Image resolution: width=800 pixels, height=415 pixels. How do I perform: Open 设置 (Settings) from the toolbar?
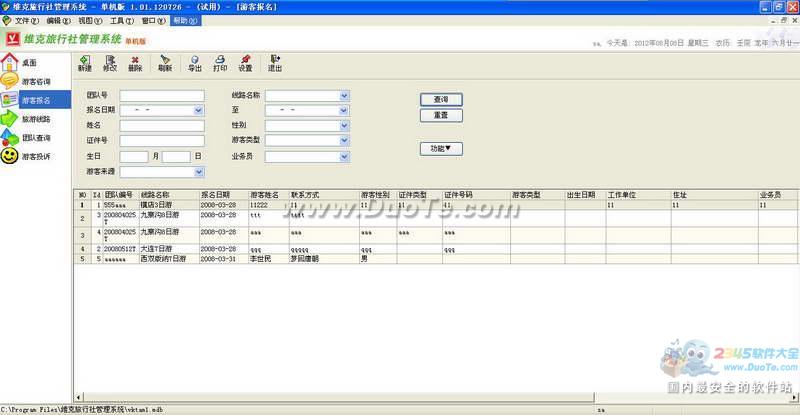pyautogui.click(x=245, y=63)
